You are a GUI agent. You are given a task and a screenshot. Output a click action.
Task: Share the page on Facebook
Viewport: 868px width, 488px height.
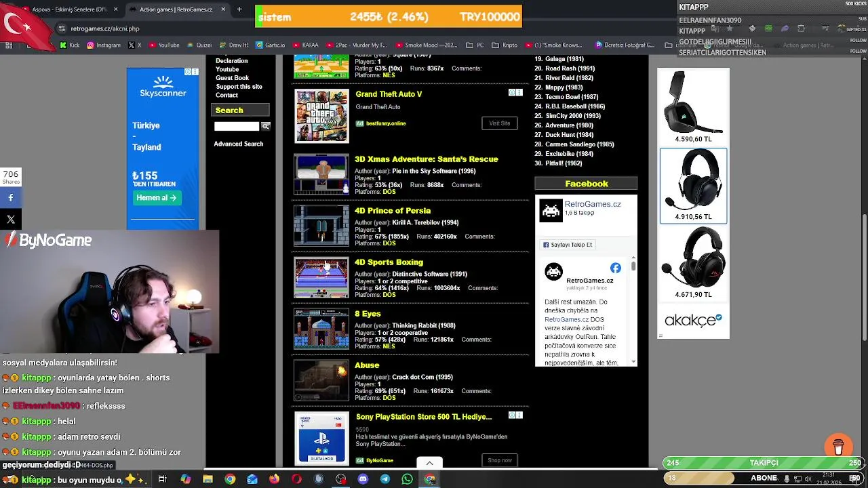pyautogui.click(x=11, y=198)
